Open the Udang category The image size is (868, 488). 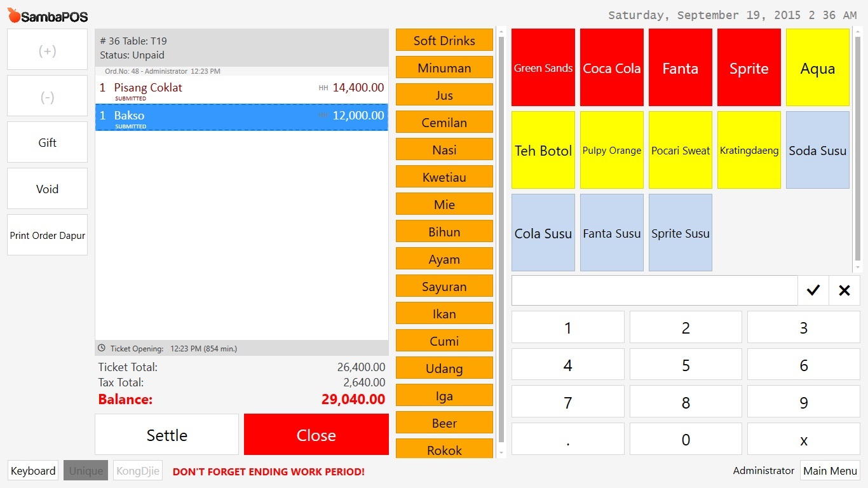click(444, 368)
